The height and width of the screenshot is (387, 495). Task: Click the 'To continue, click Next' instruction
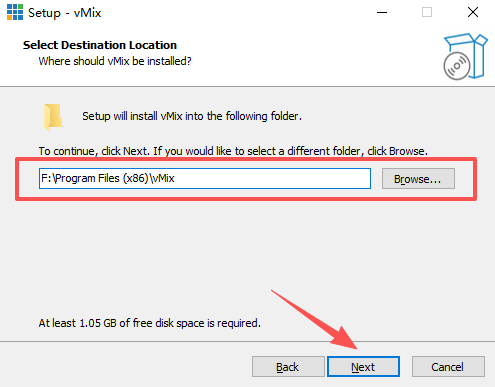coord(233,151)
